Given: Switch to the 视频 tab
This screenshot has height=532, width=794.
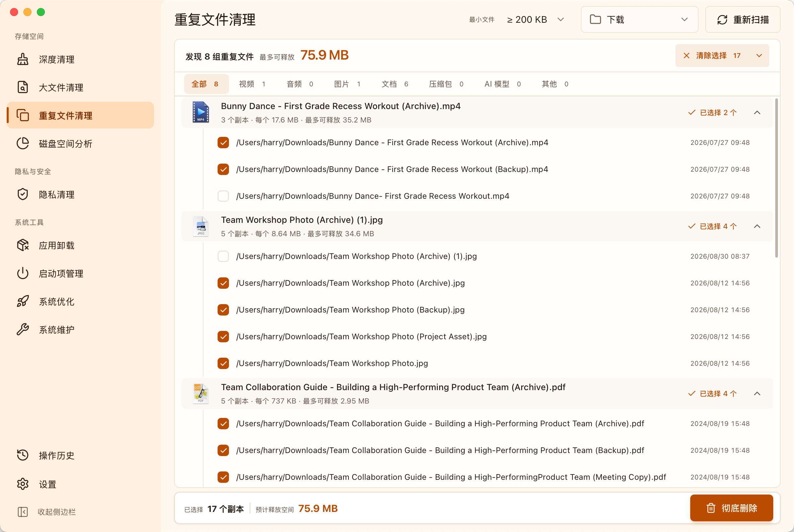Looking at the screenshot, I should 252,84.
